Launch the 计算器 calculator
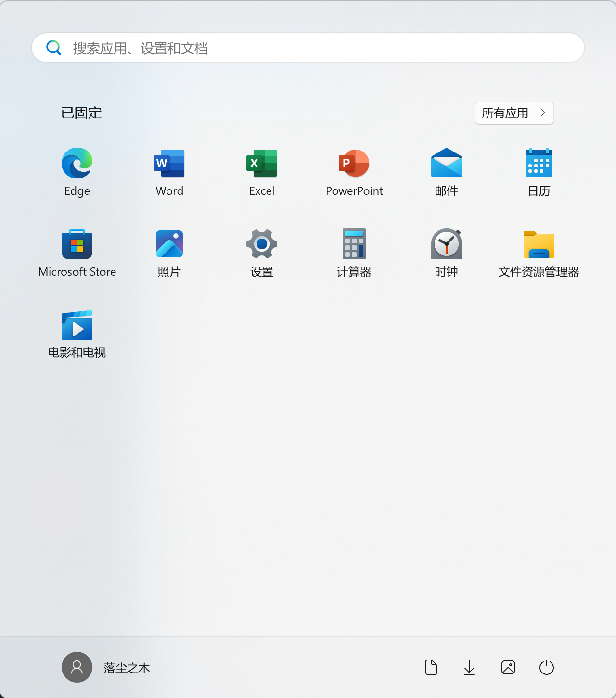 (x=354, y=253)
